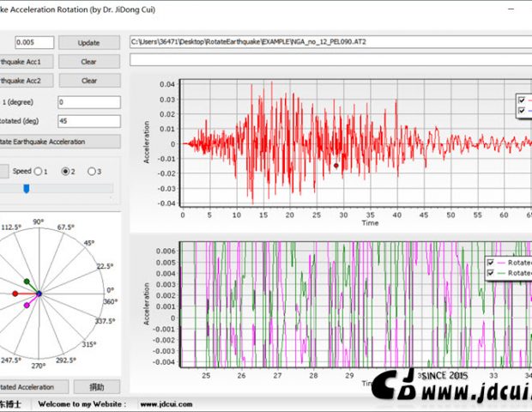Select Speed option 2
Screen dimensions: 532x412
point(65,171)
